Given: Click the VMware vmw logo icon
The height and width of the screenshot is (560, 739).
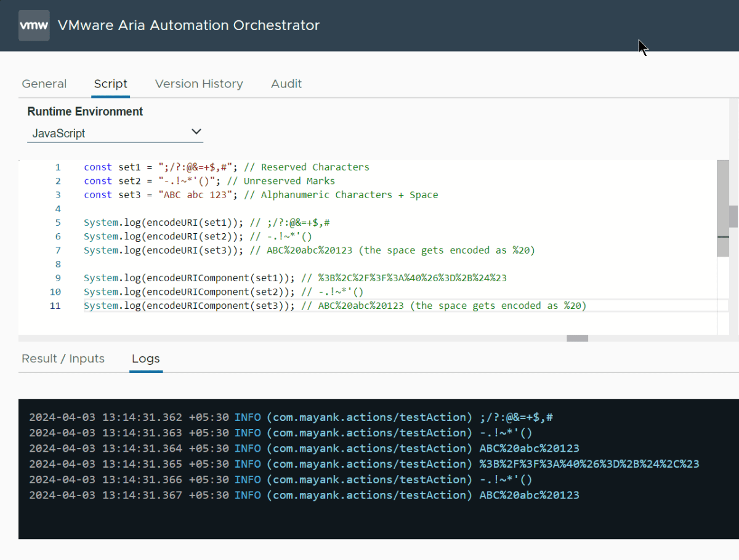Looking at the screenshot, I should tap(34, 25).
